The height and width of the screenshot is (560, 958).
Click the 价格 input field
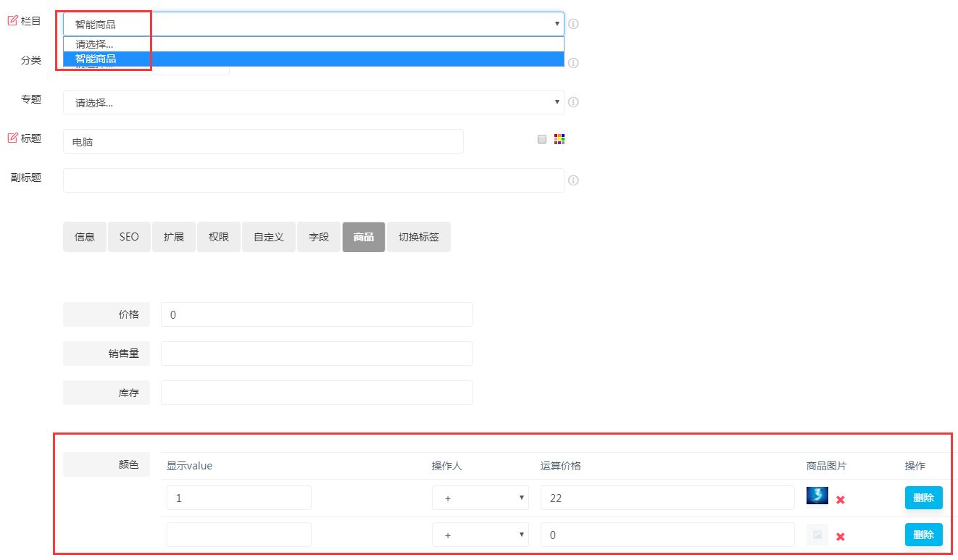317,314
